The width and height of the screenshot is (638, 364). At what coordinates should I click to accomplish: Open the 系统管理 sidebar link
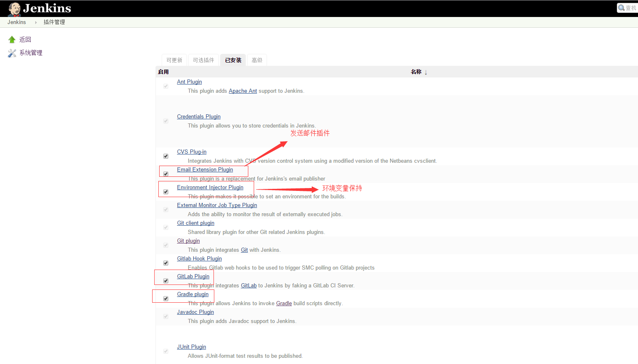[31, 53]
